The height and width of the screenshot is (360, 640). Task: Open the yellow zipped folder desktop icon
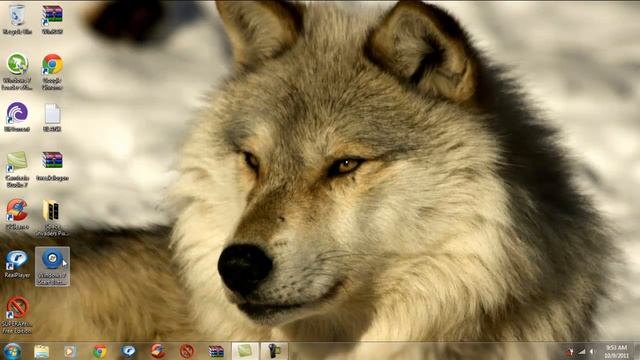click(52, 217)
